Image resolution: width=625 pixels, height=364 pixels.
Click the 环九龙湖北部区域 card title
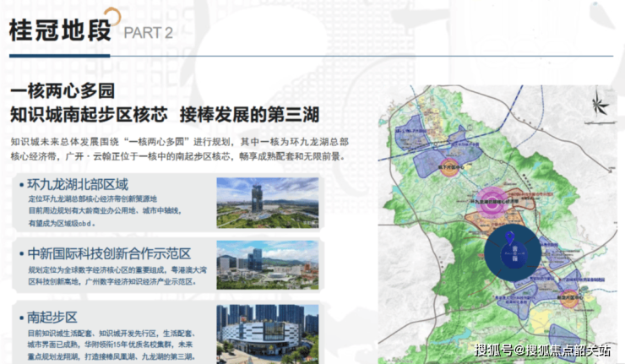click(x=78, y=185)
